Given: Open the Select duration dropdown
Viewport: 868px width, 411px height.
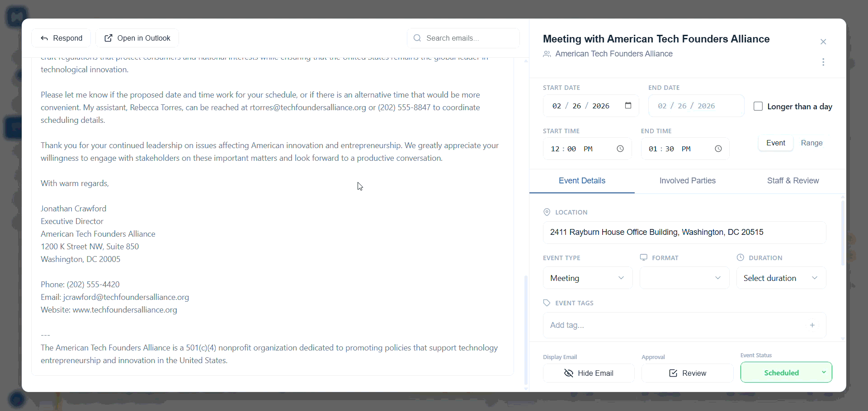Looking at the screenshot, I should (781, 278).
